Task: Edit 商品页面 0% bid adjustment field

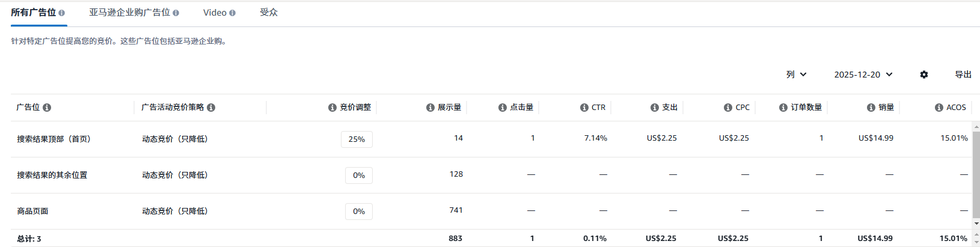Action: pyautogui.click(x=359, y=212)
